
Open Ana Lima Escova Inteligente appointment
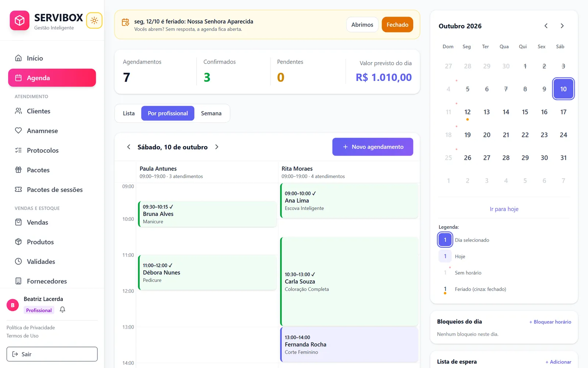click(349, 201)
